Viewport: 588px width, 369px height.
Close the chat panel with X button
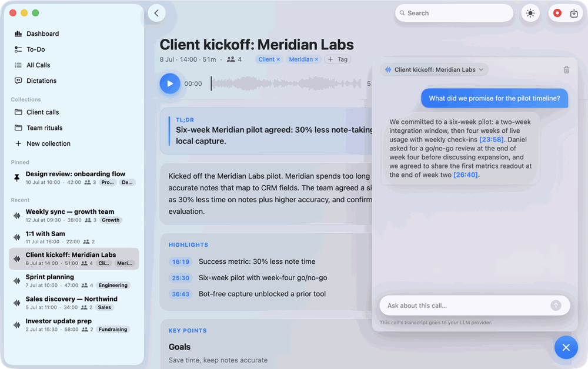pos(566,348)
